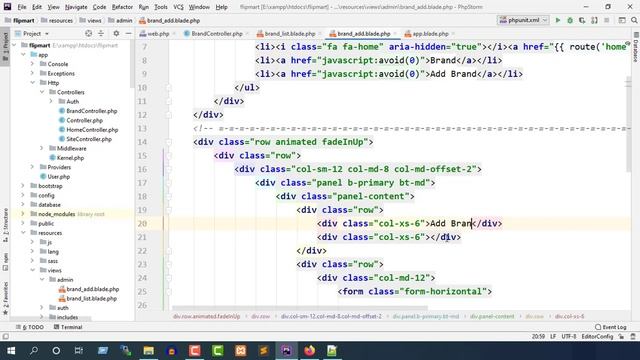Locate current file with the crosshair icon

pos(88,33)
